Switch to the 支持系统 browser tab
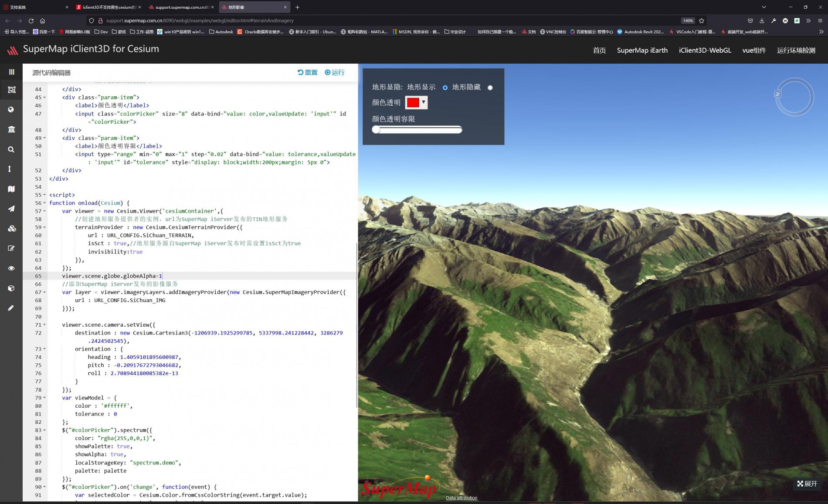The height and width of the screenshot is (504, 828). pyautogui.click(x=35, y=7)
